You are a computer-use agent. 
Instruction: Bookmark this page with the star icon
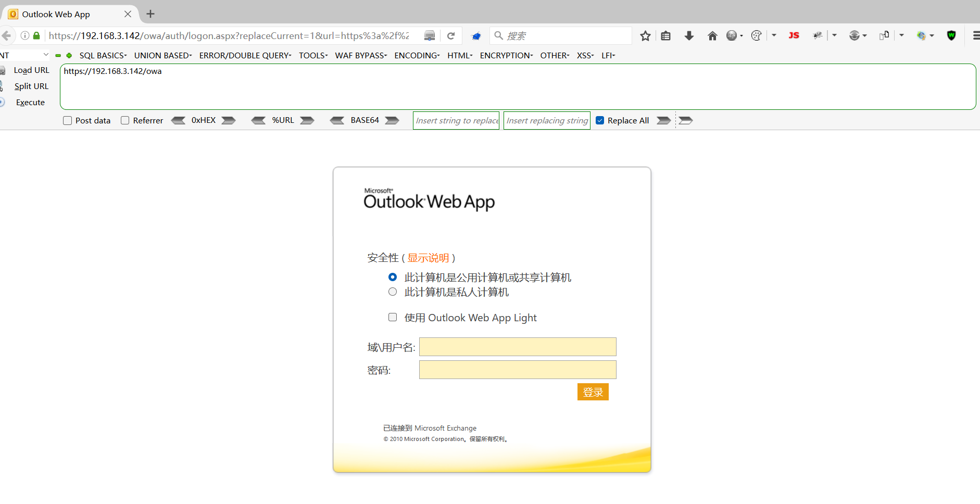tap(645, 36)
